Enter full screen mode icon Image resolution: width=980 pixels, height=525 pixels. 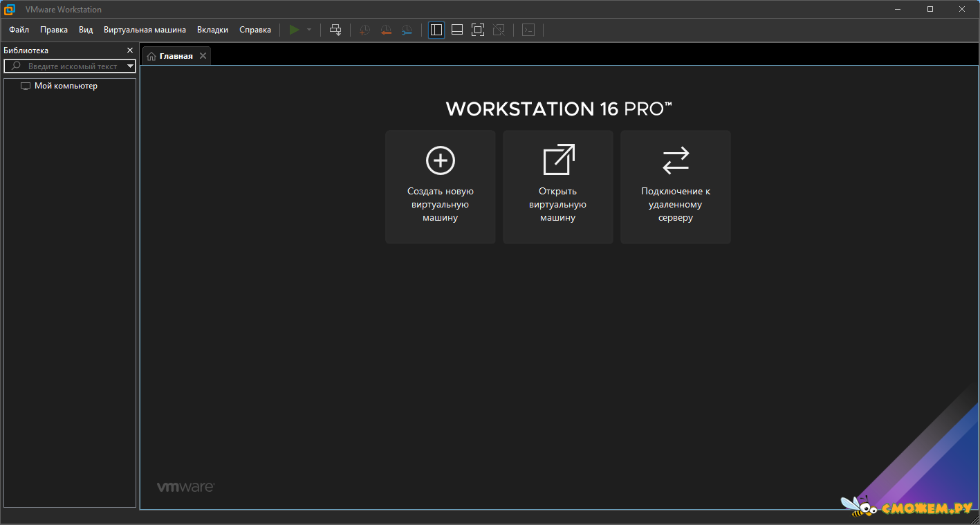[x=478, y=30]
